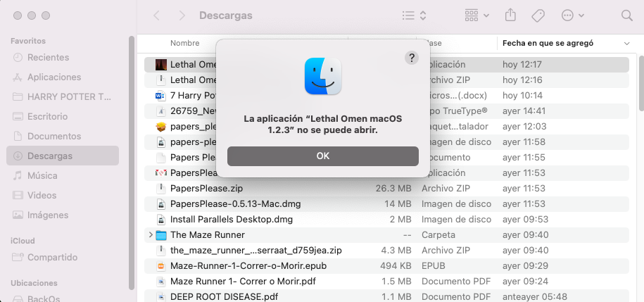644x302 pixels.
Task: Go forward with the toolbar chevron
Action: (x=182, y=15)
